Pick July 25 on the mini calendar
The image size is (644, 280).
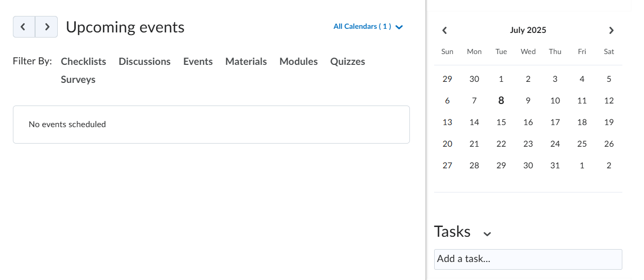click(x=582, y=144)
